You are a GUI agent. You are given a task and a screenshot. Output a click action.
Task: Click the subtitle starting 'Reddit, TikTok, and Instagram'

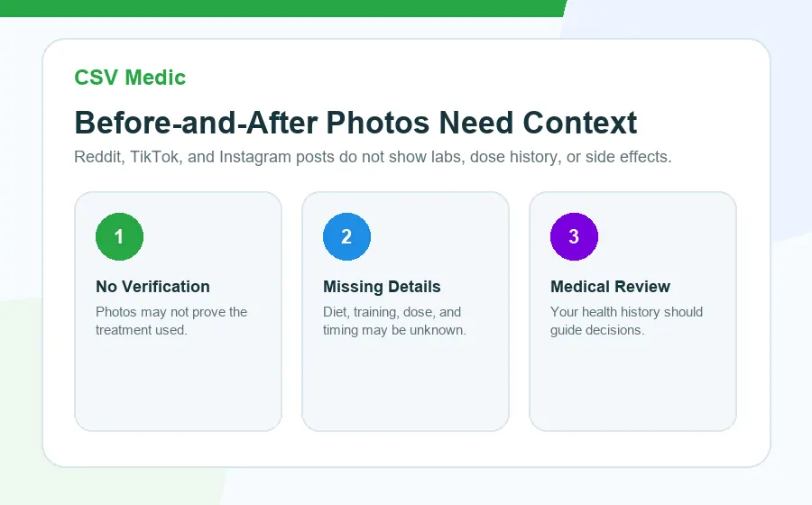click(x=373, y=157)
